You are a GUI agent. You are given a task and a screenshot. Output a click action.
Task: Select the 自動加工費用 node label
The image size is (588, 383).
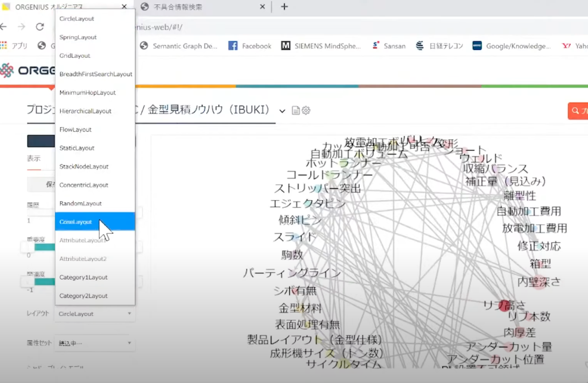pos(529,211)
